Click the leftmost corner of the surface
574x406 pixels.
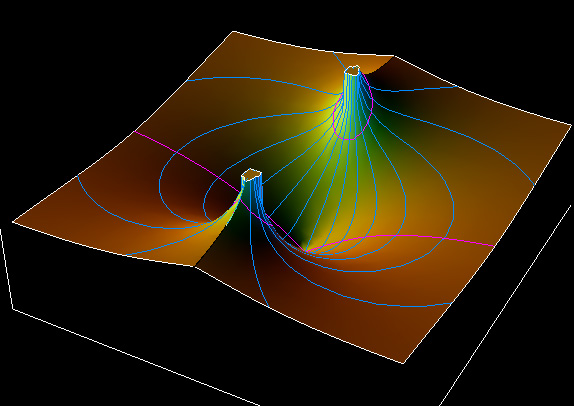click(x=14, y=221)
